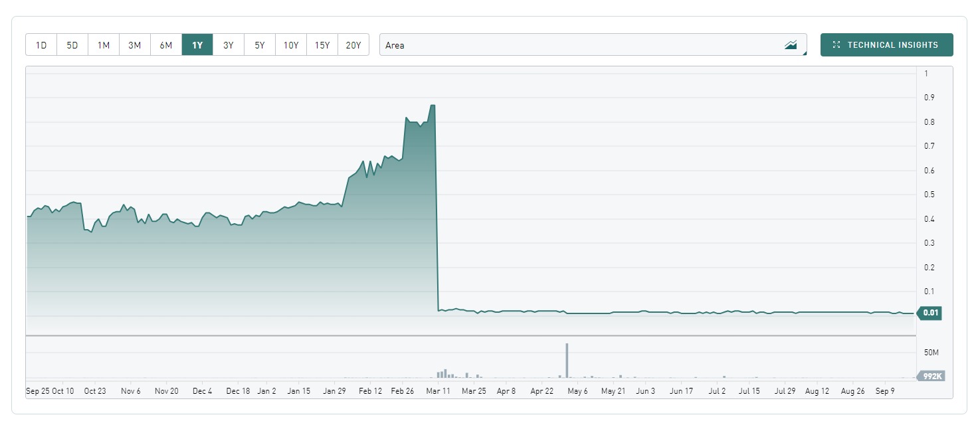
Task: Click the expand icon beside Technical Insights
Action: click(836, 45)
